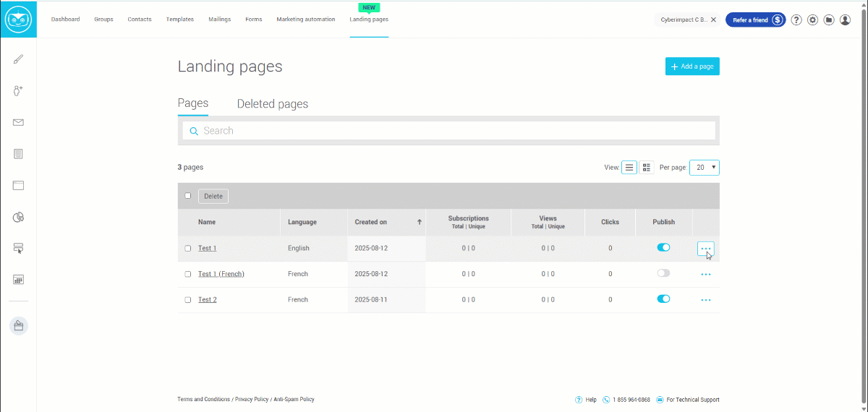The width and height of the screenshot is (868, 412).
Task: Open the settings gear icon in header
Action: tap(812, 20)
